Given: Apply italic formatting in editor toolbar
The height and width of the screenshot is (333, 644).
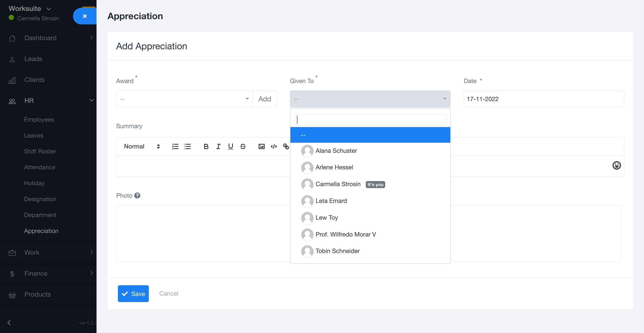Looking at the screenshot, I should (218, 146).
